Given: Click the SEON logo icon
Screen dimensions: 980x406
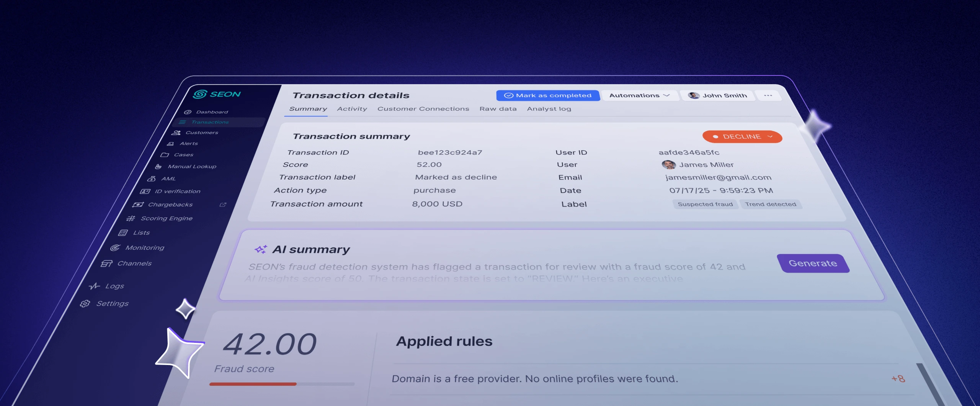Looking at the screenshot, I should [x=200, y=94].
